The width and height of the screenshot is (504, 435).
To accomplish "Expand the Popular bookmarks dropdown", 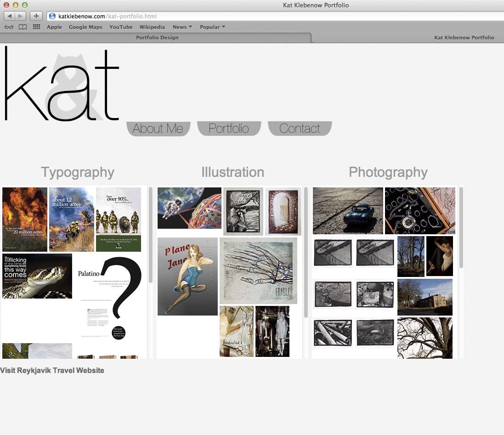I will pos(212,27).
